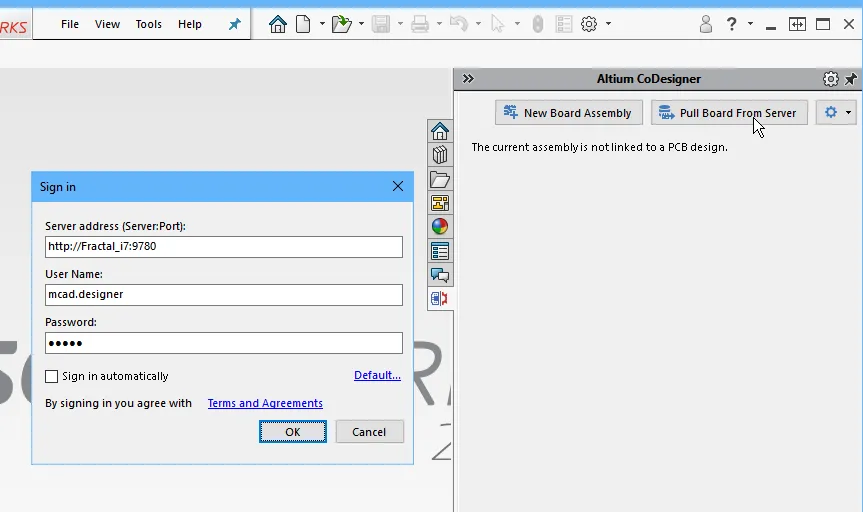Click New Board Assembly button
This screenshot has height=512, width=863.
[x=569, y=113]
